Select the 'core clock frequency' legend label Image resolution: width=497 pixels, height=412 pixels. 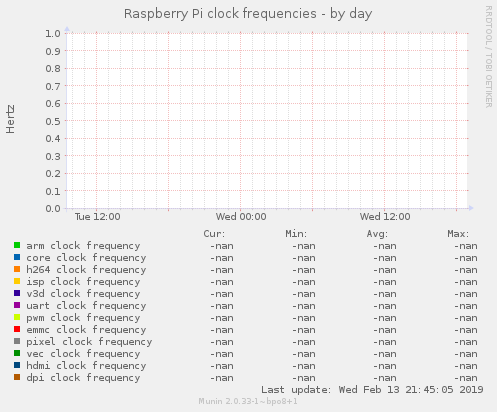point(86,258)
